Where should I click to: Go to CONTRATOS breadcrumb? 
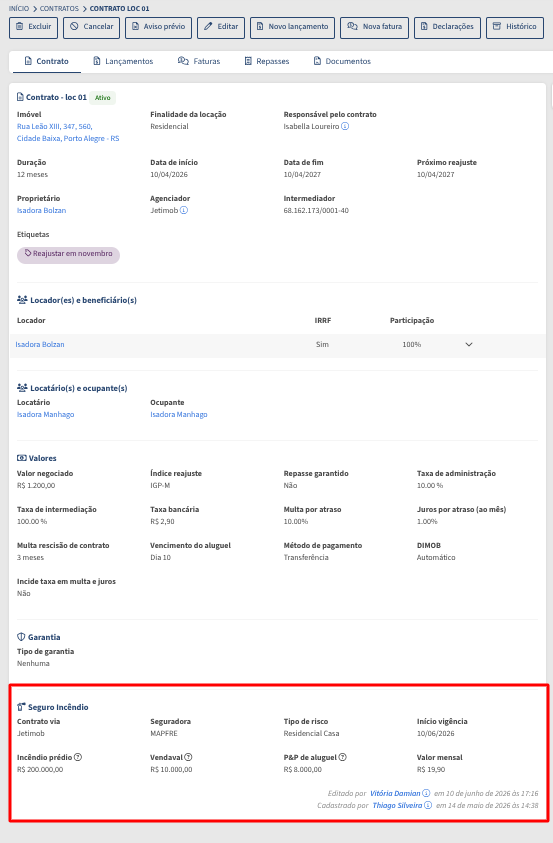(x=59, y=9)
